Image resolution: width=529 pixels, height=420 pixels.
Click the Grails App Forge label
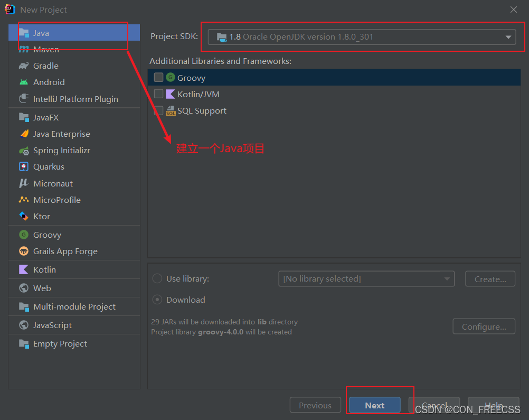[x=65, y=251]
